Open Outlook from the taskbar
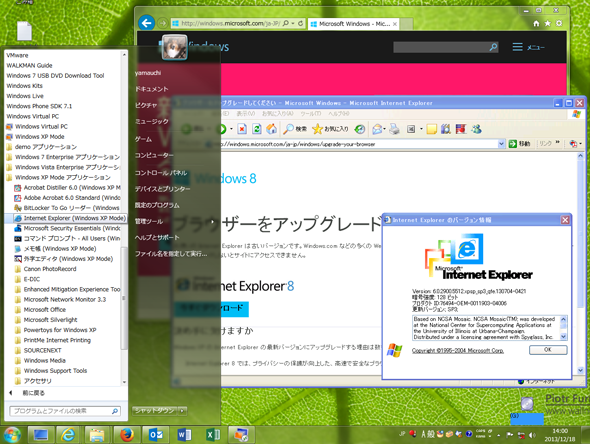Screen dimensions: 590x444 (x=155, y=435)
